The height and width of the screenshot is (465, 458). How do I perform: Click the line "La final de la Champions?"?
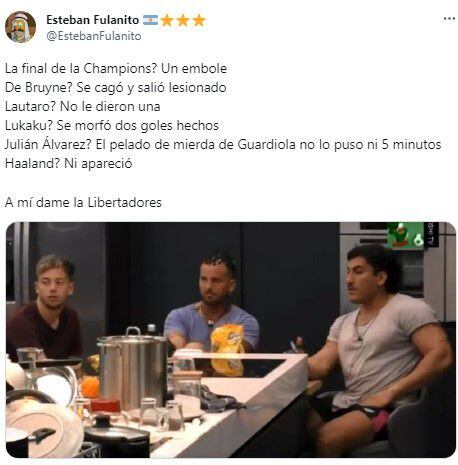(116, 69)
